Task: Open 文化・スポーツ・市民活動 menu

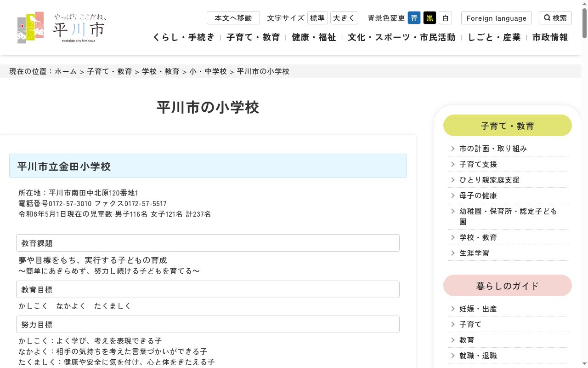Action: click(x=401, y=37)
